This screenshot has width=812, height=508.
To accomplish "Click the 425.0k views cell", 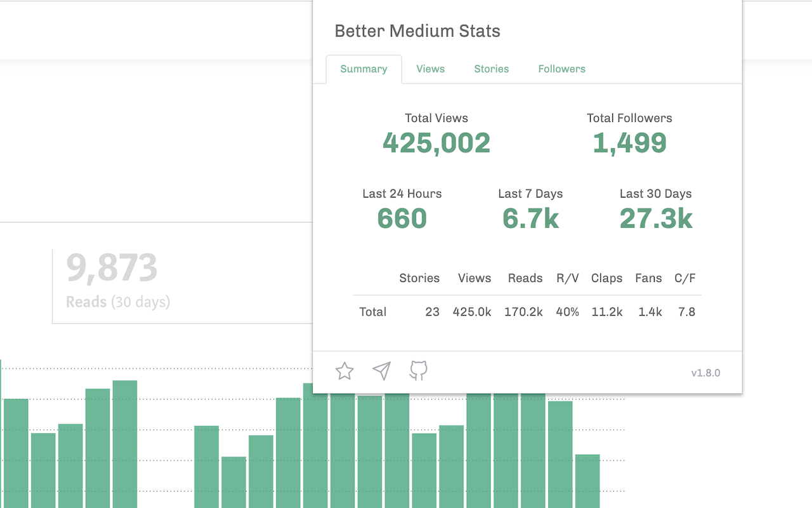I will [472, 312].
